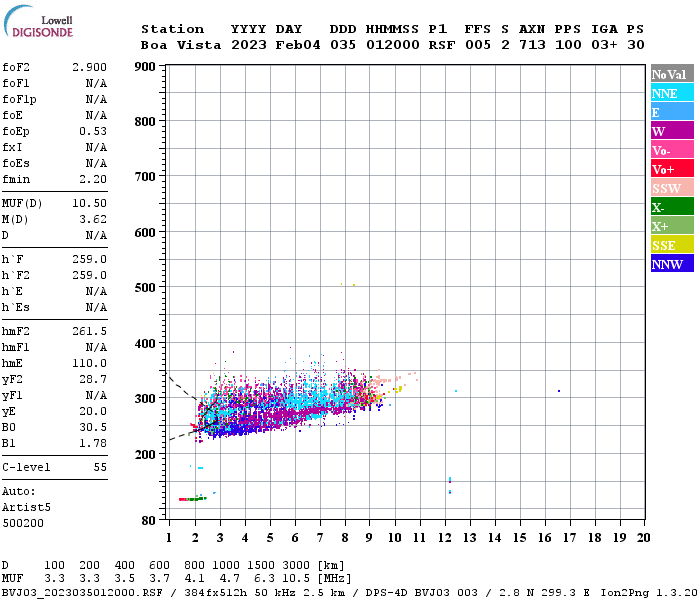Choose the SSW legend color box
The image size is (700, 600).
point(672,188)
